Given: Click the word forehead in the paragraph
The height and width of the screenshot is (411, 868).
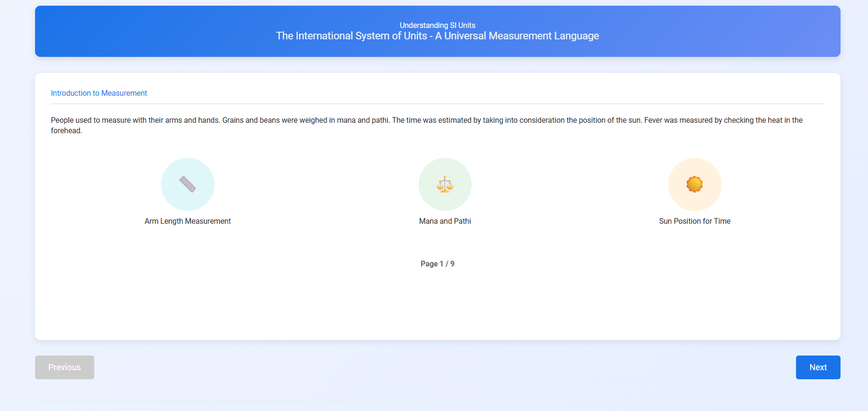Looking at the screenshot, I should pyautogui.click(x=66, y=131).
